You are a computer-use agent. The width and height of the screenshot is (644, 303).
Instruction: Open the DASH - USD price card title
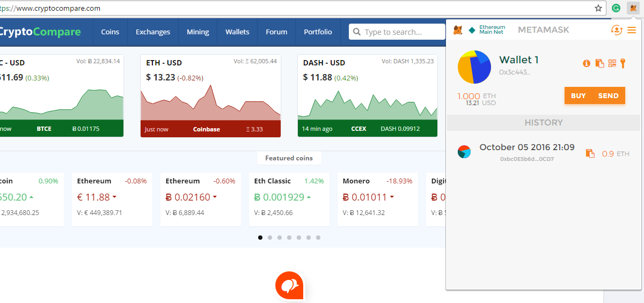[x=324, y=63]
